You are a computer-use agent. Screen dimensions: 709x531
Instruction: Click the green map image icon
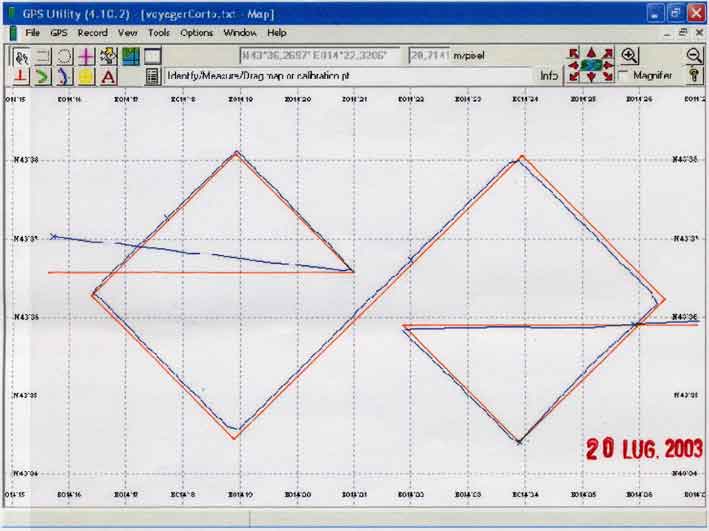[x=130, y=56]
